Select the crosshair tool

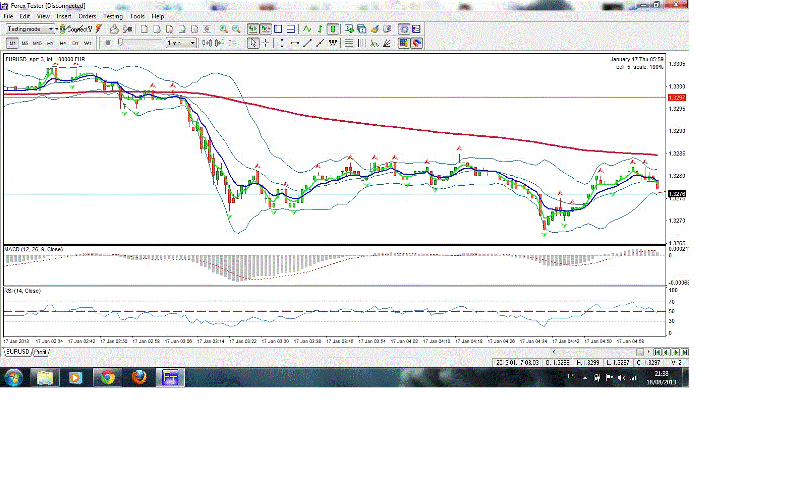[267, 43]
